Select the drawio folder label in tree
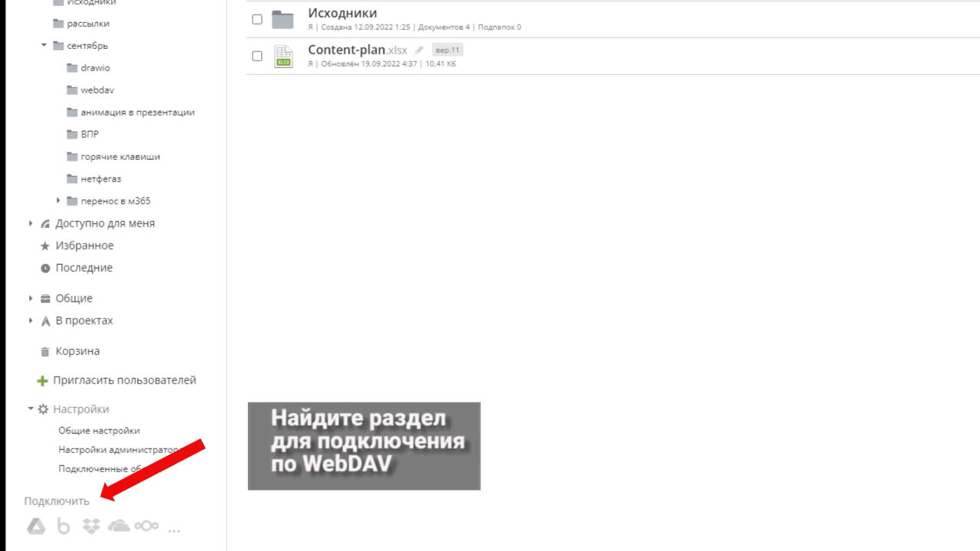This screenshot has height=551, width=980. (x=96, y=67)
